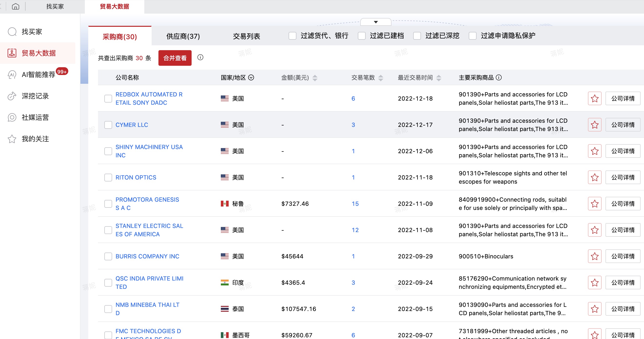
Task: Enable 过滤已建档 filter
Action: click(361, 36)
